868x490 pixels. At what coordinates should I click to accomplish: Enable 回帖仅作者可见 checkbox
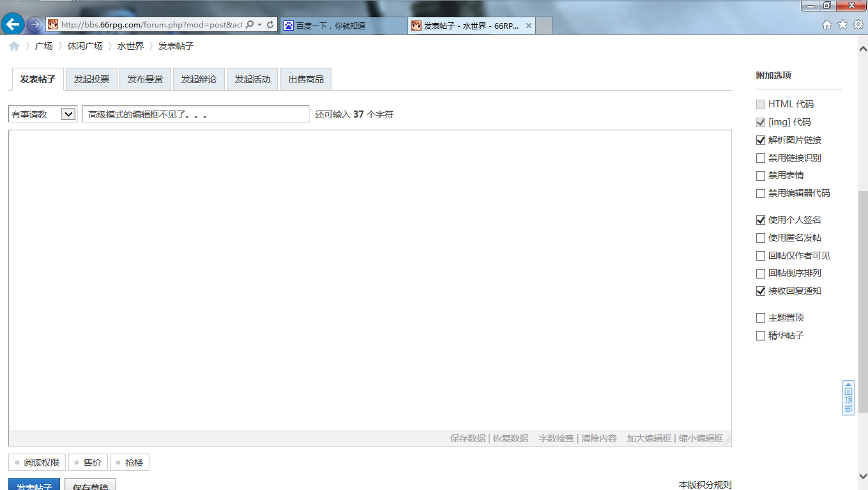(760, 256)
